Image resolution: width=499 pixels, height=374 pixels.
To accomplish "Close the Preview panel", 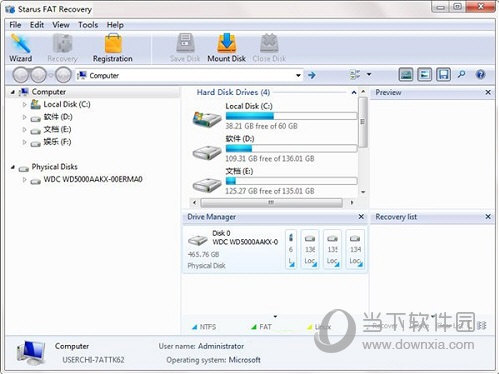I will [488, 92].
